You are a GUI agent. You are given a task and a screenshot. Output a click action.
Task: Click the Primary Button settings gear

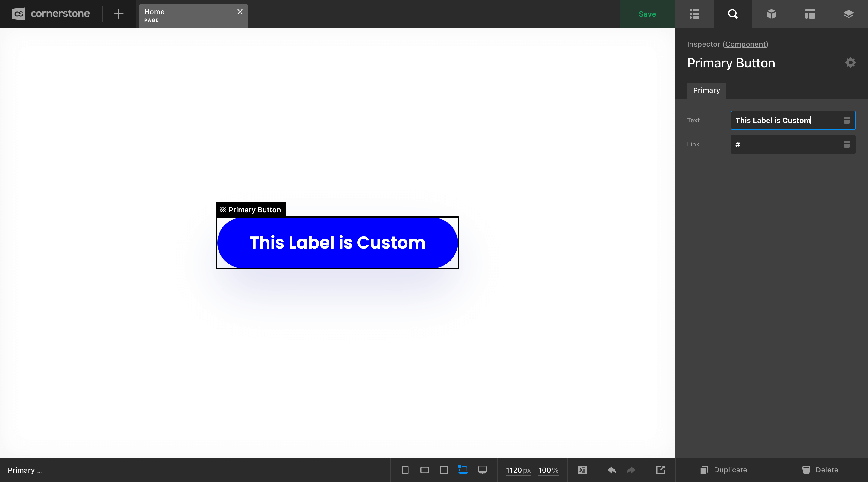851,63
